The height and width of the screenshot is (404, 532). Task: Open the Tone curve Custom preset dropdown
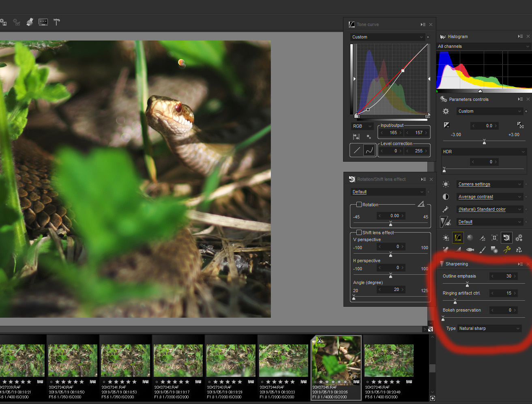tap(387, 37)
